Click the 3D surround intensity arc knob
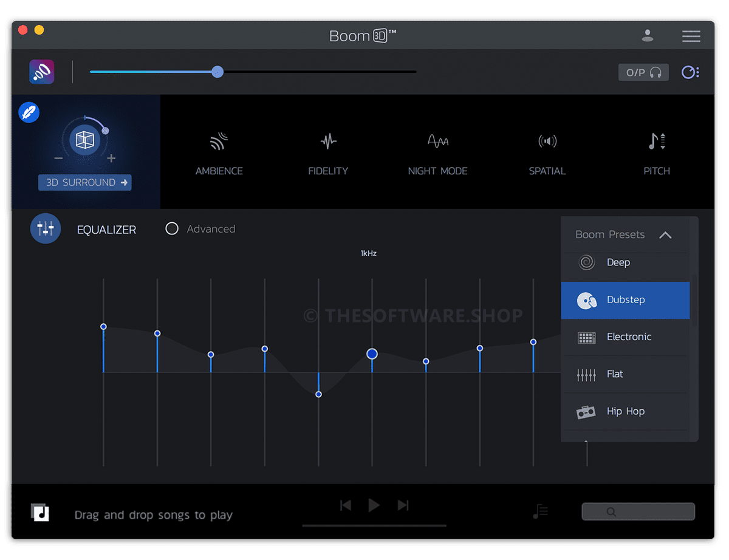Image resolution: width=729 pixels, height=560 pixels. 106,131
